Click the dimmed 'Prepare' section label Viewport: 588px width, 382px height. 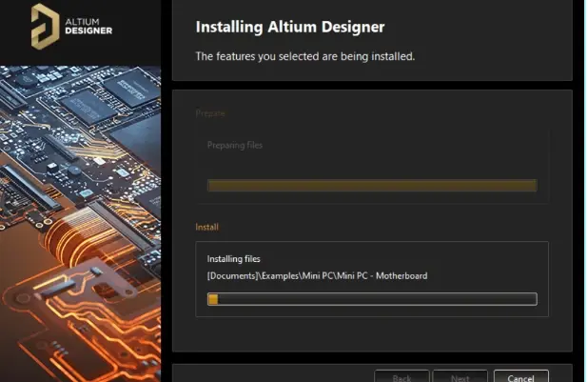point(210,113)
